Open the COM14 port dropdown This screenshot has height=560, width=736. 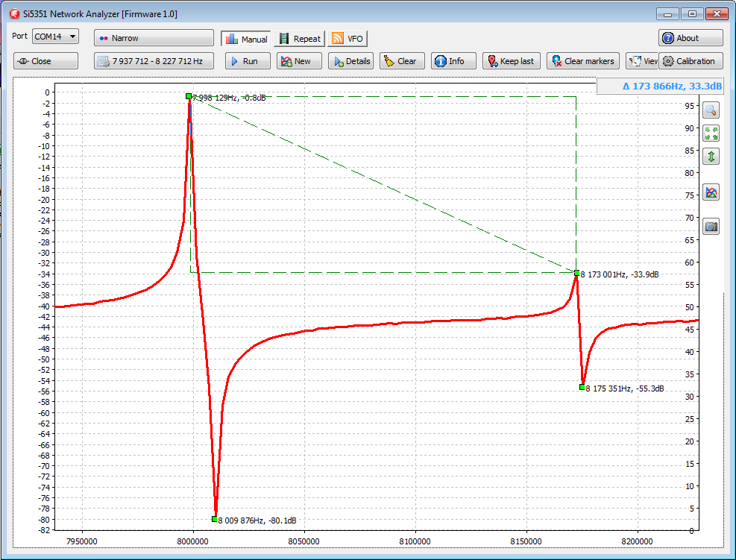click(55, 37)
